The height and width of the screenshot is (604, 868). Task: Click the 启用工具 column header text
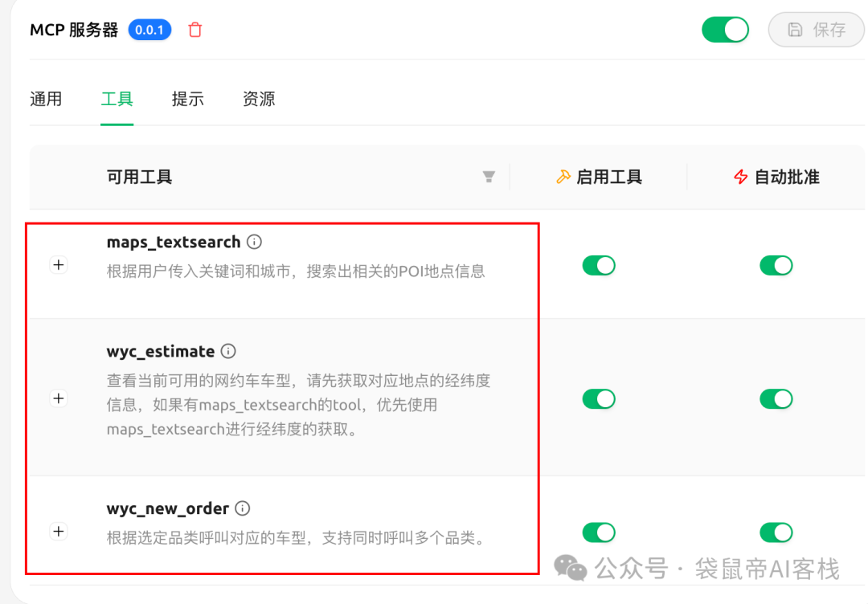pos(609,177)
